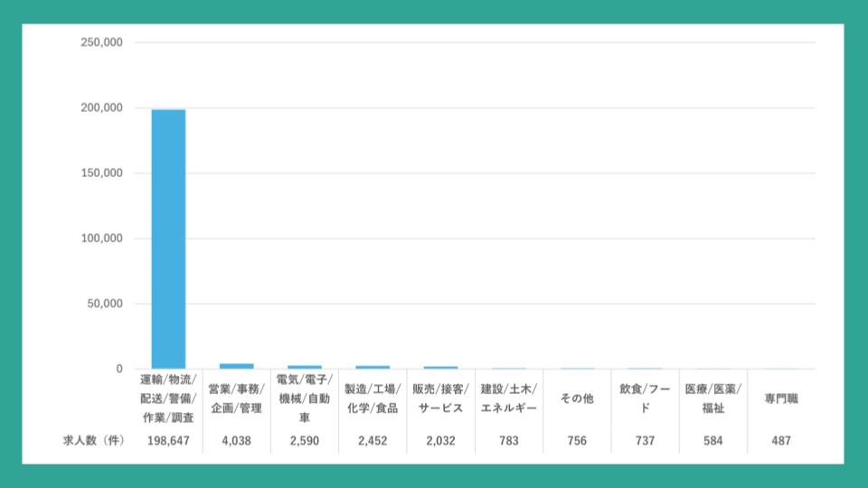Screen dimensions: 868x488
Task: Select the small 営業/事務 bar in chart
Action: 236,366
